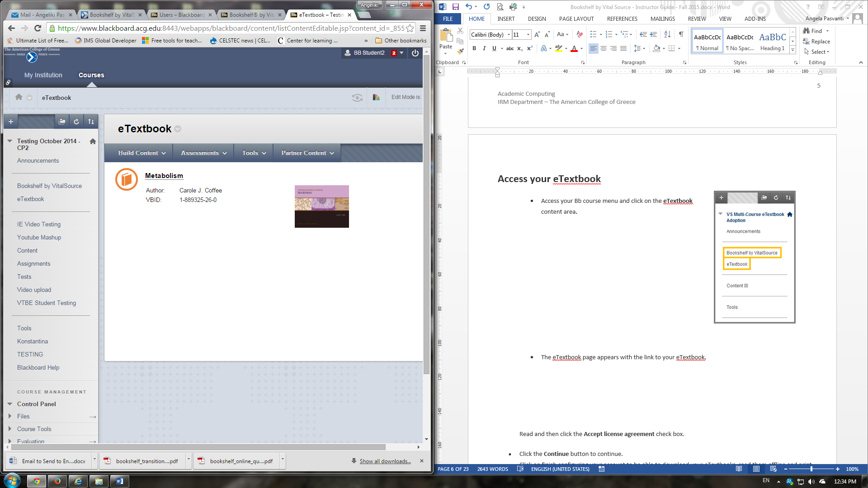The height and width of the screenshot is (488, 868).
Task: Switch to the PAGE LAYOUT ribbon tab
Action: pos(576,19)
